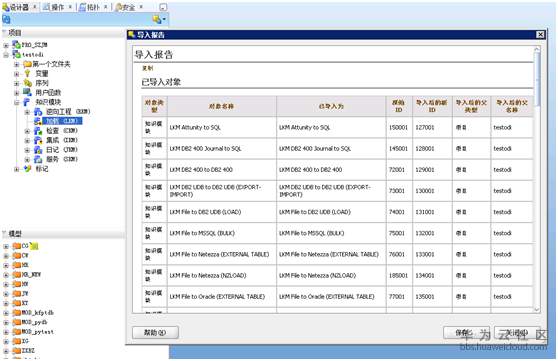The height and width of the screenshot is (361, 558).
Task: Select the 日记 (JKM) icon
Action: tap(38, 150)
